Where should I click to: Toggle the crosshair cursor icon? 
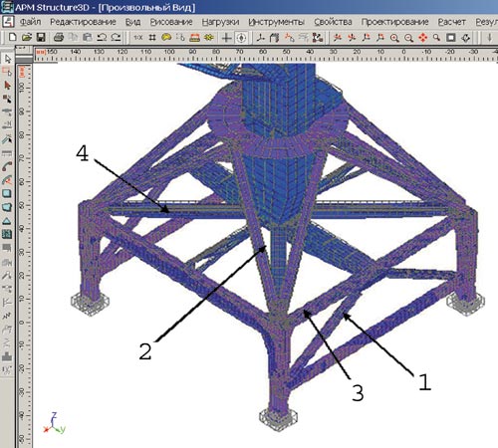pos(227,38)
